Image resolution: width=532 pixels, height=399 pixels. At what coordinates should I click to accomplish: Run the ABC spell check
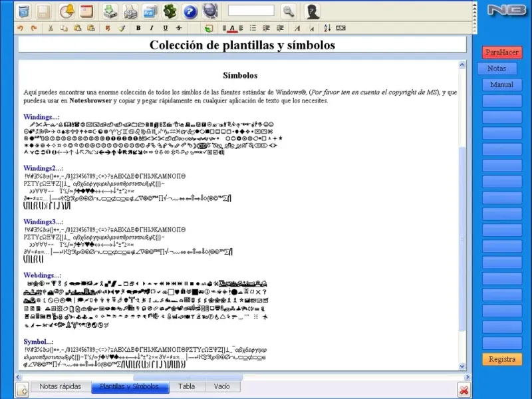tap(340, 28)
